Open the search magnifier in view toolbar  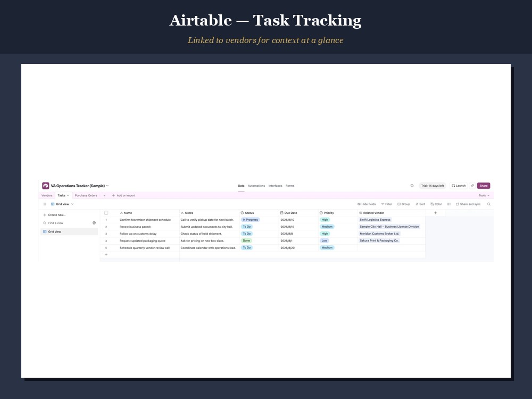click(x=488, y=204)
